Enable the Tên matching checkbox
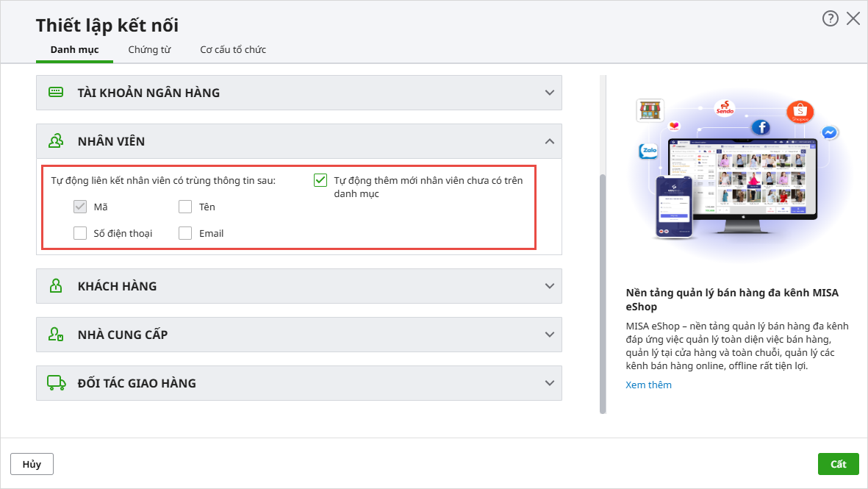 (x=185, y=207)
